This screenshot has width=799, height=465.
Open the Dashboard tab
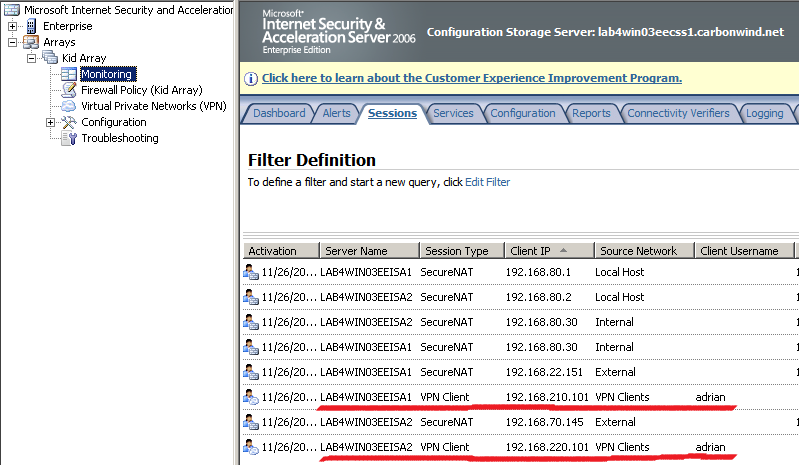[x=279, y=113]
